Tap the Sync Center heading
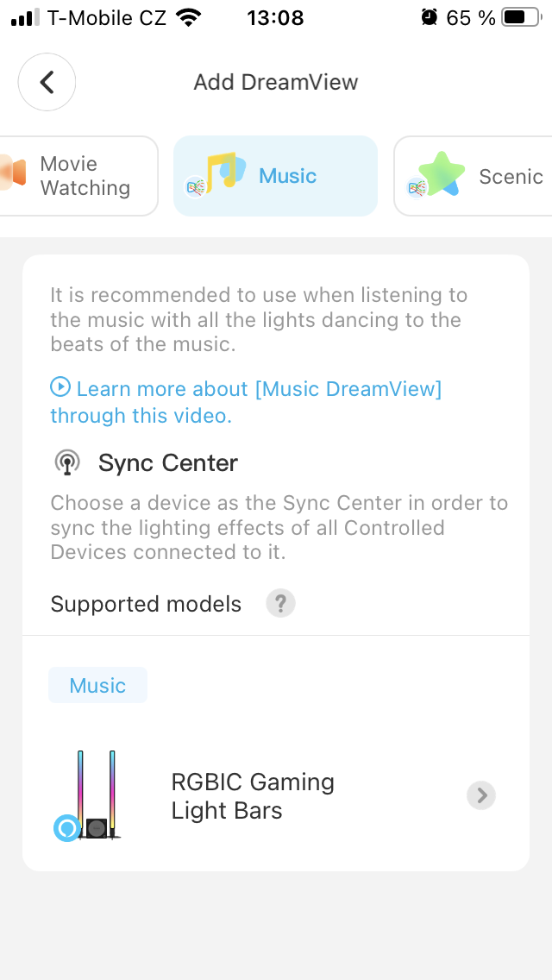552x980 pixels. click(x=167, y=463)
